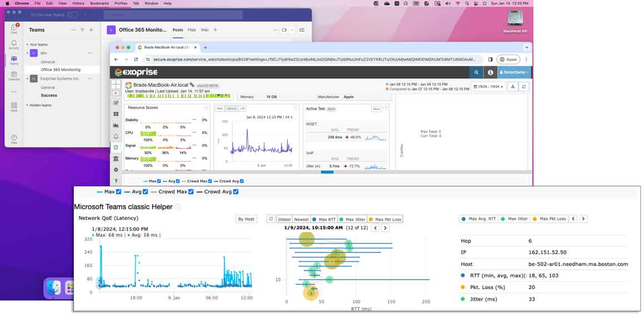The width and height of the screenshot is (644, 318).
Task: Click the Chrome address bar URL
Action: [x=314, y=59]
